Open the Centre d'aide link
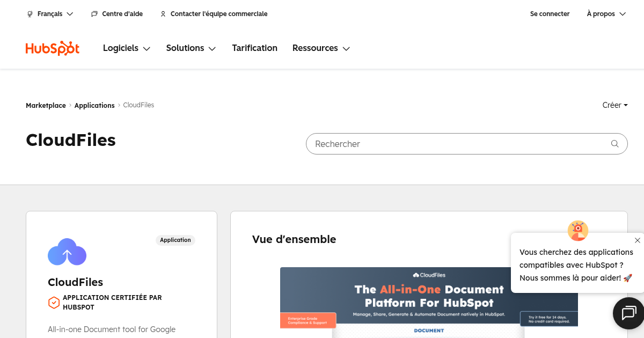This screenshot has width=644, height=338. [x=117, y=14]
